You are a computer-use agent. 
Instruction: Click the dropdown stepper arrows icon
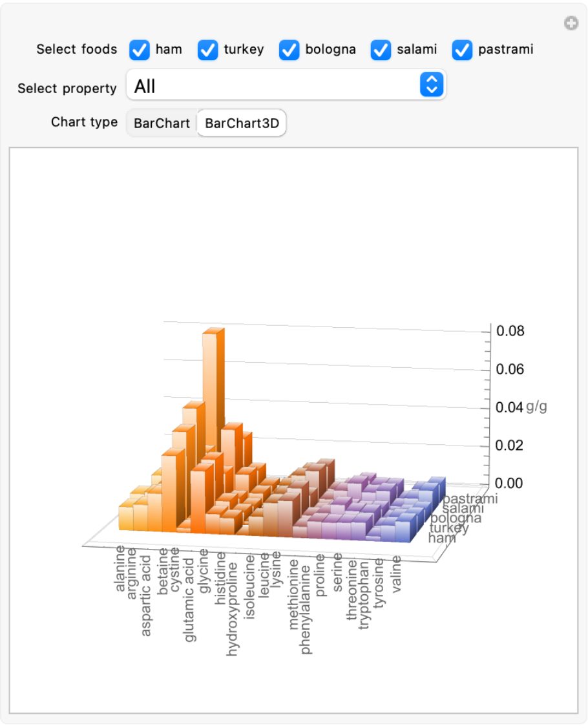point(432,85)
